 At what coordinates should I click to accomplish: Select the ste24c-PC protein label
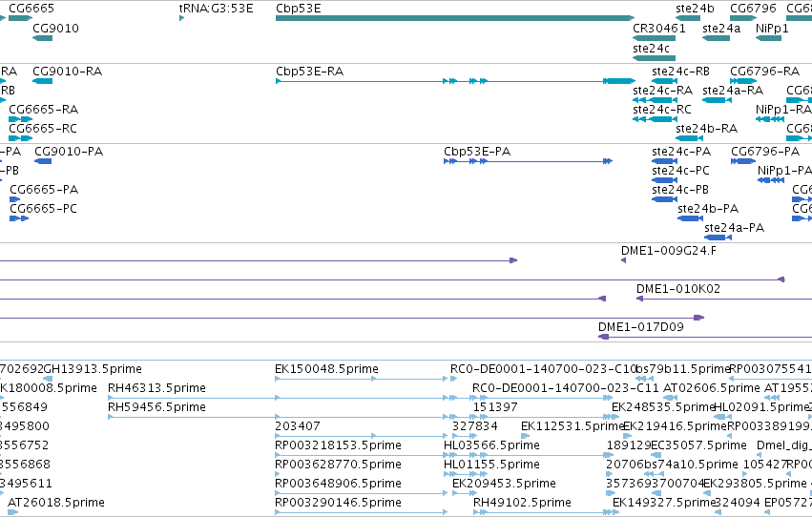pyautogui.click(x=680, y=171)
